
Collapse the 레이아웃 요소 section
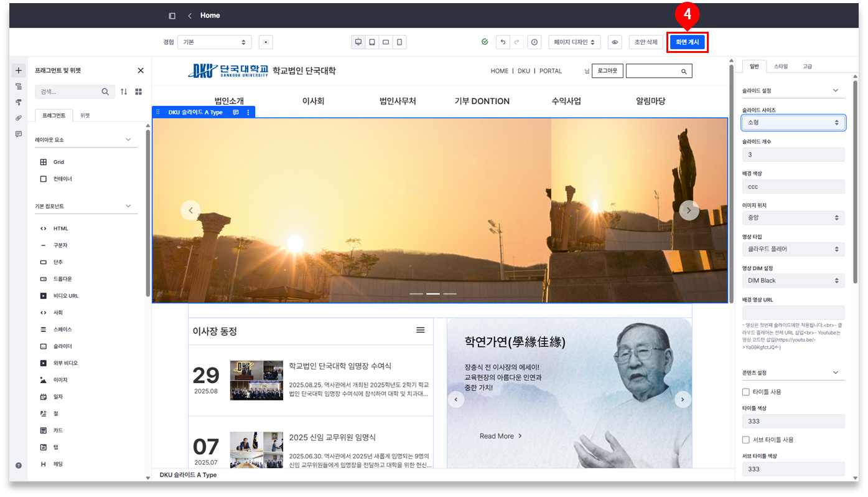(128, 140)
